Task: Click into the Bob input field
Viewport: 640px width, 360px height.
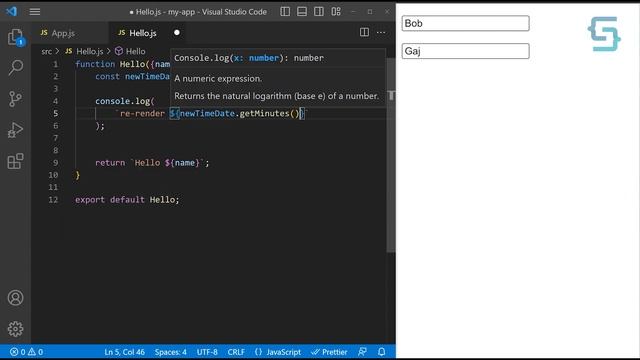Action: tap(465, 23)
